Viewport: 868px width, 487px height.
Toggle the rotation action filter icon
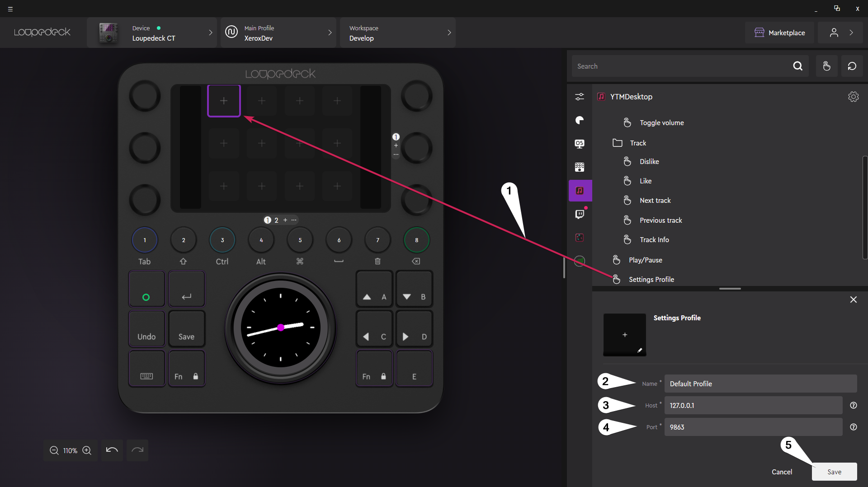click(x=852, y=66)
